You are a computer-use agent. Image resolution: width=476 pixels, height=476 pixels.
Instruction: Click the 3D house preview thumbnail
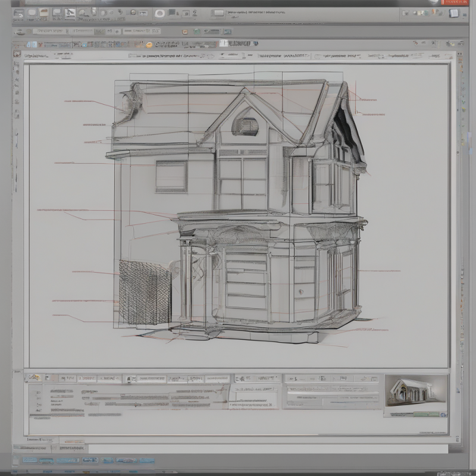point(415,391)
